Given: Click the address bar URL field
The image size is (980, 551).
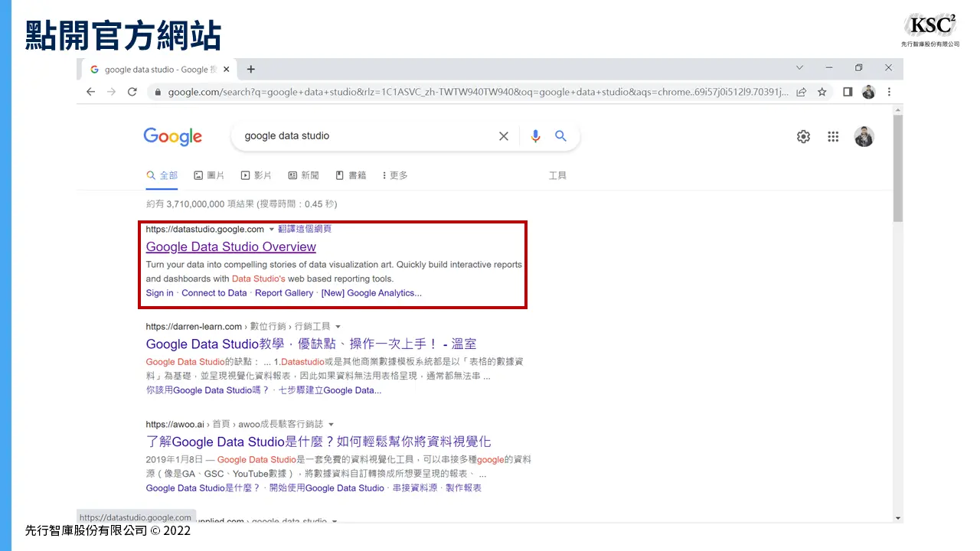Looking at the screenshot, I should (x=478, y=92).
